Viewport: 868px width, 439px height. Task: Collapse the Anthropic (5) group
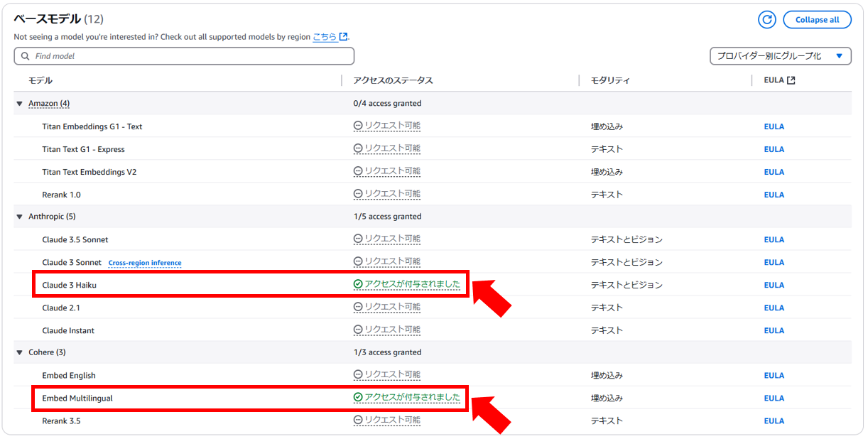20,217
